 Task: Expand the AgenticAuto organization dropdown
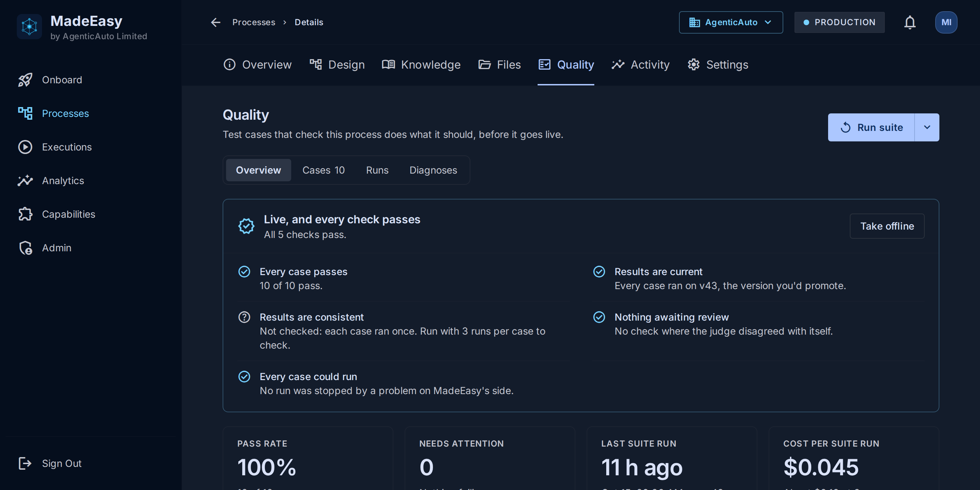point(731,22)
